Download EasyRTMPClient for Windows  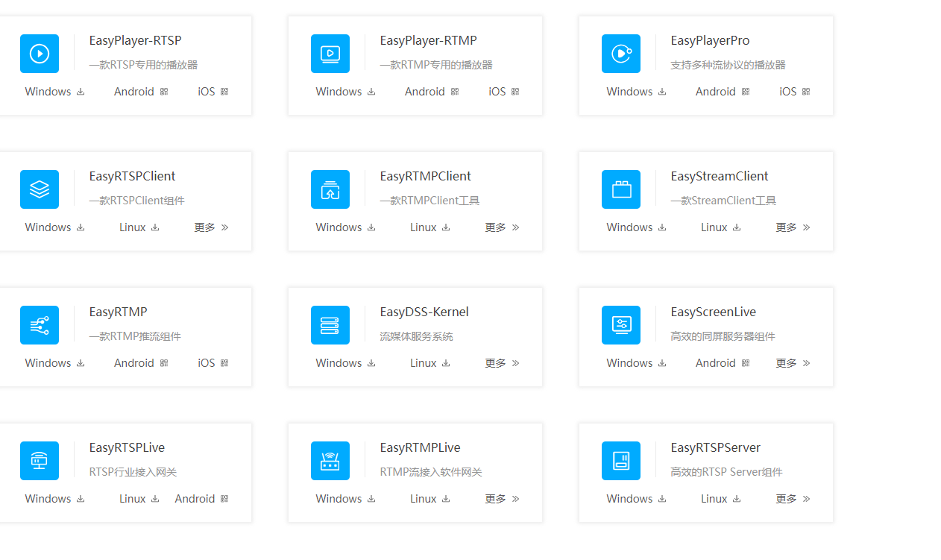[346, 227]
